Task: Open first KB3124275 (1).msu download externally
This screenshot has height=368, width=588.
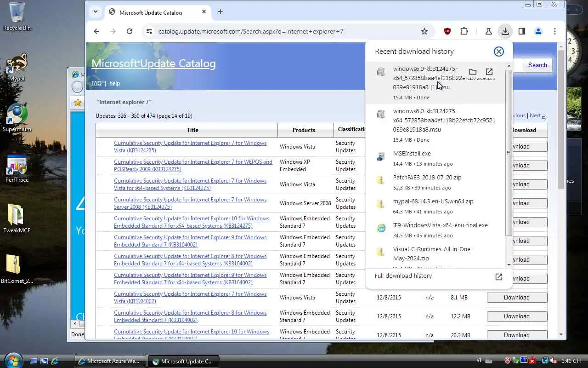Action: (x=489, y=72)
